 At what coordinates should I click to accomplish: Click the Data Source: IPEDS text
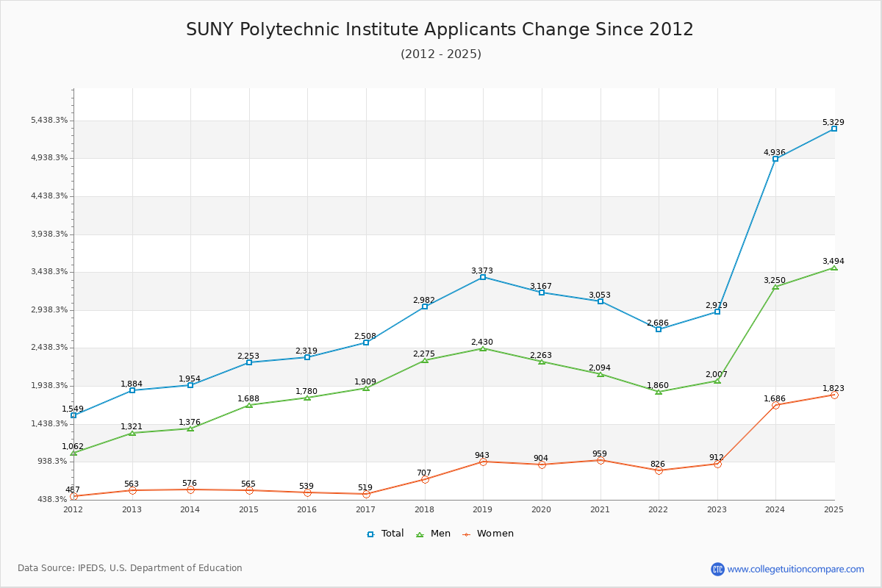(x=130, y=568)
